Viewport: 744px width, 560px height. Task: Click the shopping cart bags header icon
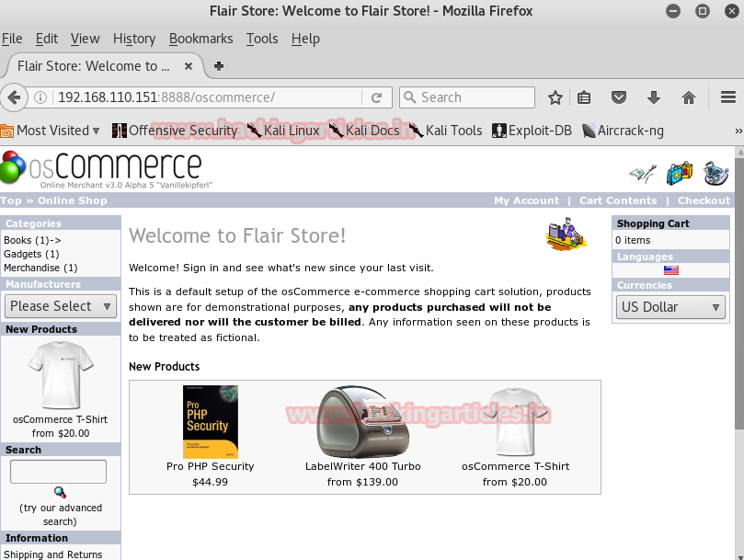(x=679, y=173)
